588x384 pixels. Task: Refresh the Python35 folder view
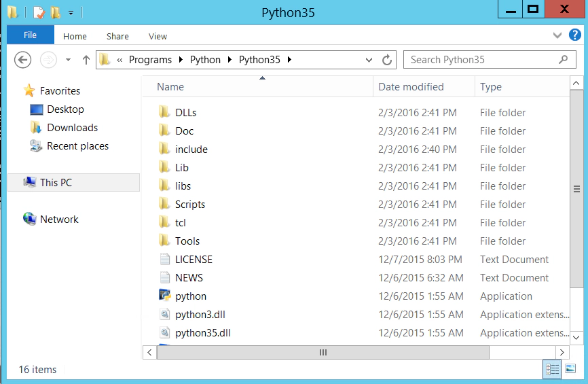point(386,60)
